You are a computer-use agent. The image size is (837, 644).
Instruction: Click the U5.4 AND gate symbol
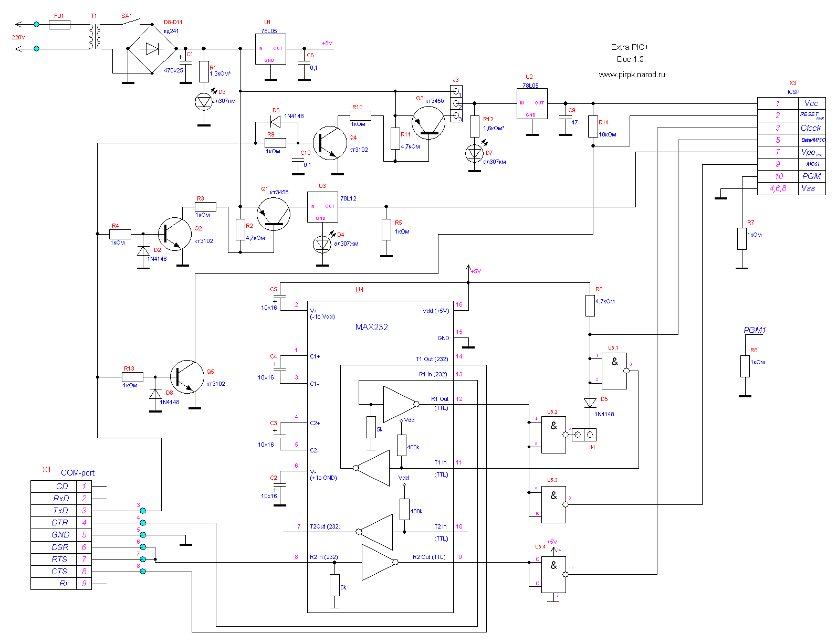pyautogui.click(x=553, y=574)
